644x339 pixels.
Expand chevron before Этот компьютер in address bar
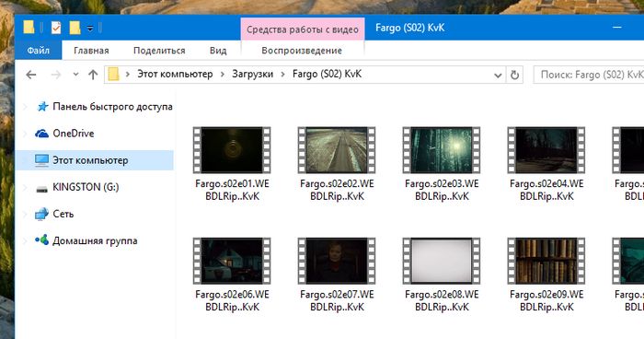click(x=128, y=75)
